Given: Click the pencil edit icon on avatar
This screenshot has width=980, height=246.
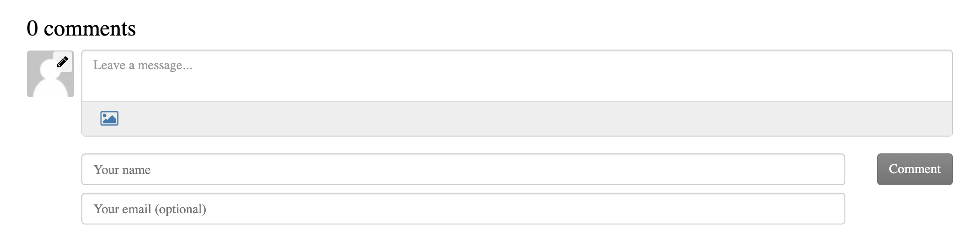Looking at the screenshot, I should coord(63,62).
